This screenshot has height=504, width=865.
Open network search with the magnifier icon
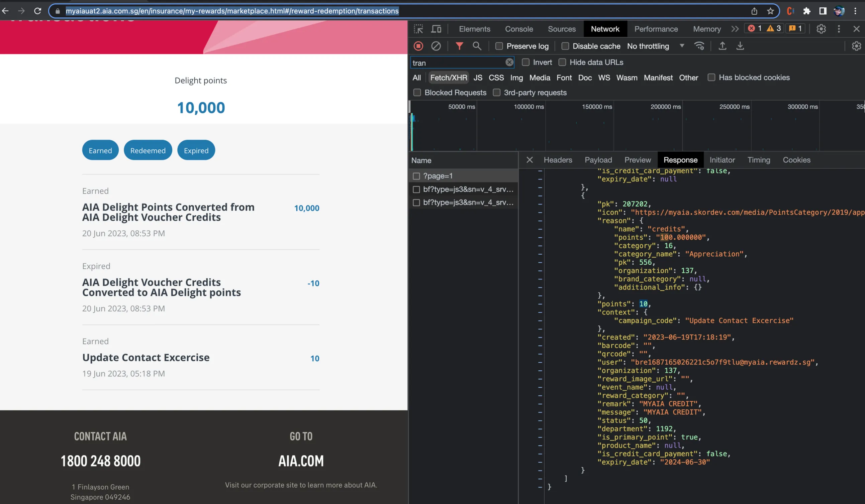477,46
